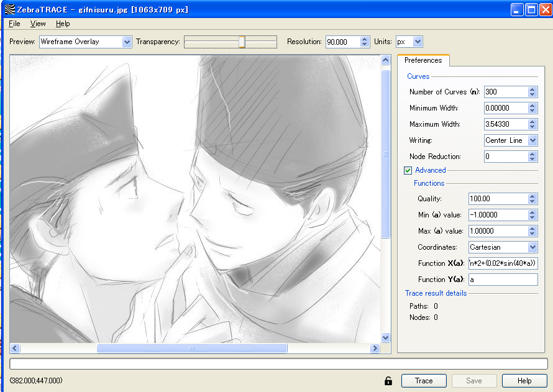
Task: Decrease Quality with the down arrow
Action: coord(532,201)
